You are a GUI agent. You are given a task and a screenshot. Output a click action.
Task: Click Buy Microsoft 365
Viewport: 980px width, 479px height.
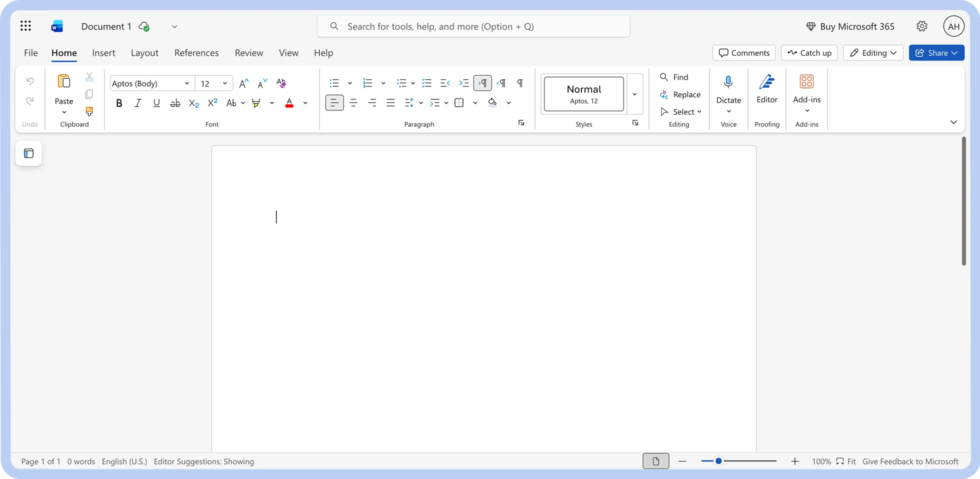coord(850,26)
